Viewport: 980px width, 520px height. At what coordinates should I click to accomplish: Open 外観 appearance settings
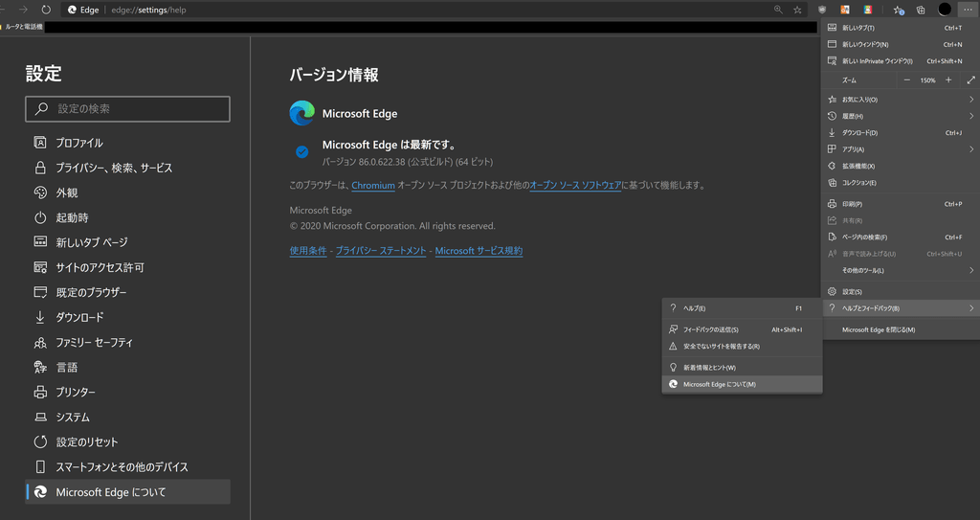[127, 192]
